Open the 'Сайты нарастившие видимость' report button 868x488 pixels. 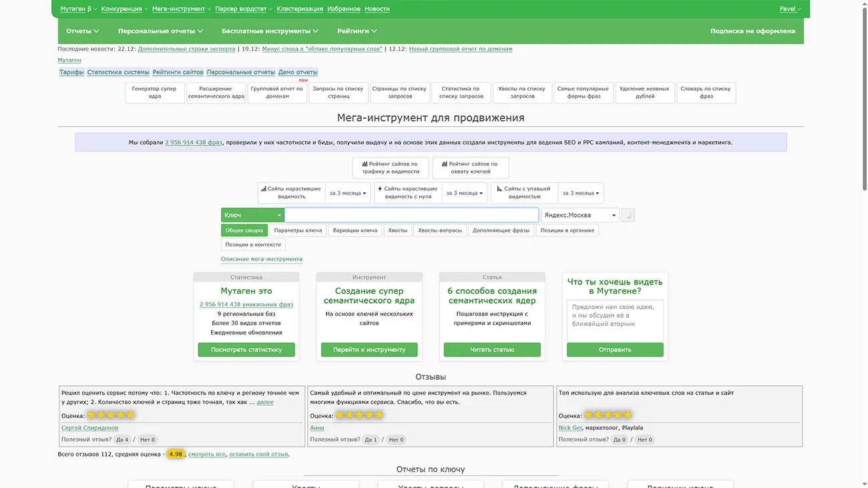pos(292,193)
